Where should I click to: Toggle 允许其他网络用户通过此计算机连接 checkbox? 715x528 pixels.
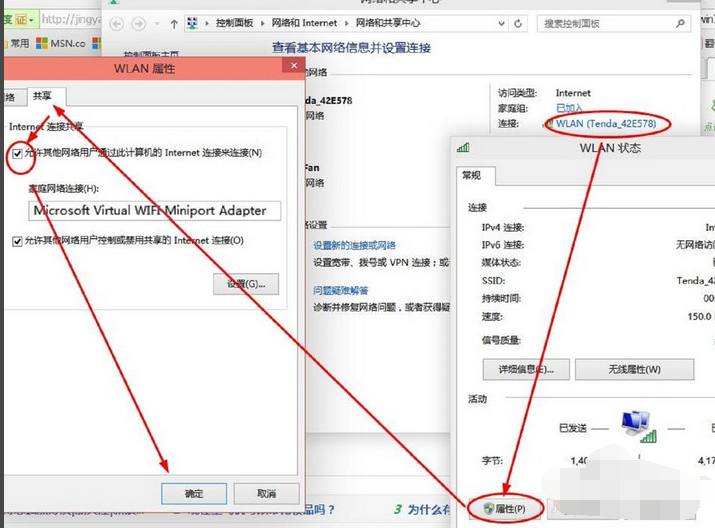pyautogui.click(x=17, y=153)
